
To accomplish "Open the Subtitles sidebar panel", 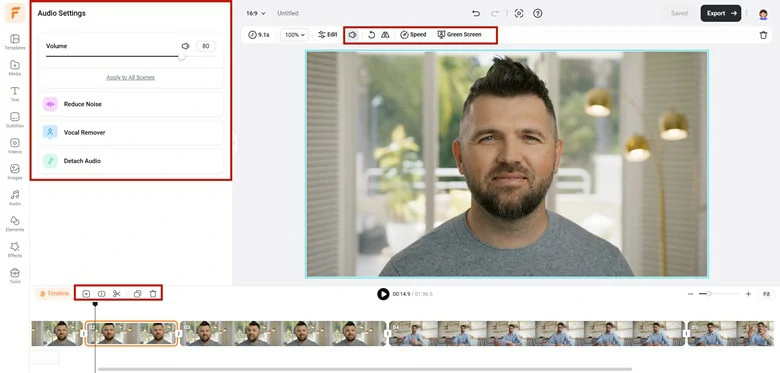I will (15, 120).
